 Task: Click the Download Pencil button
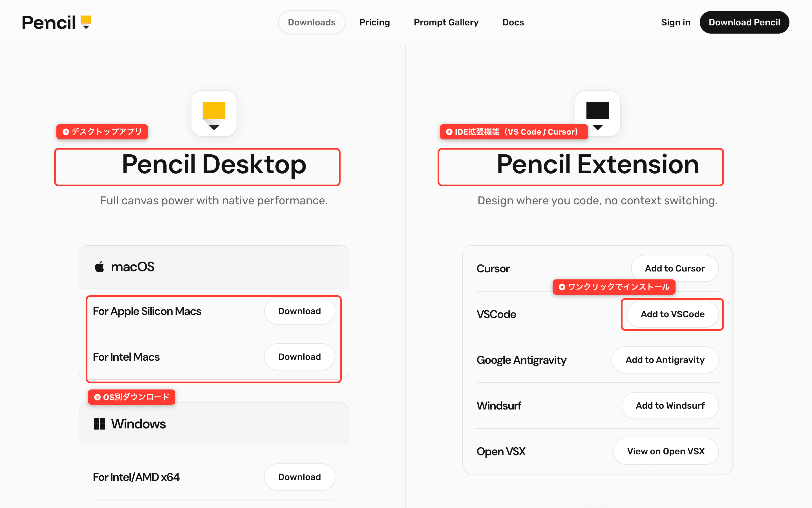point(744,22)
